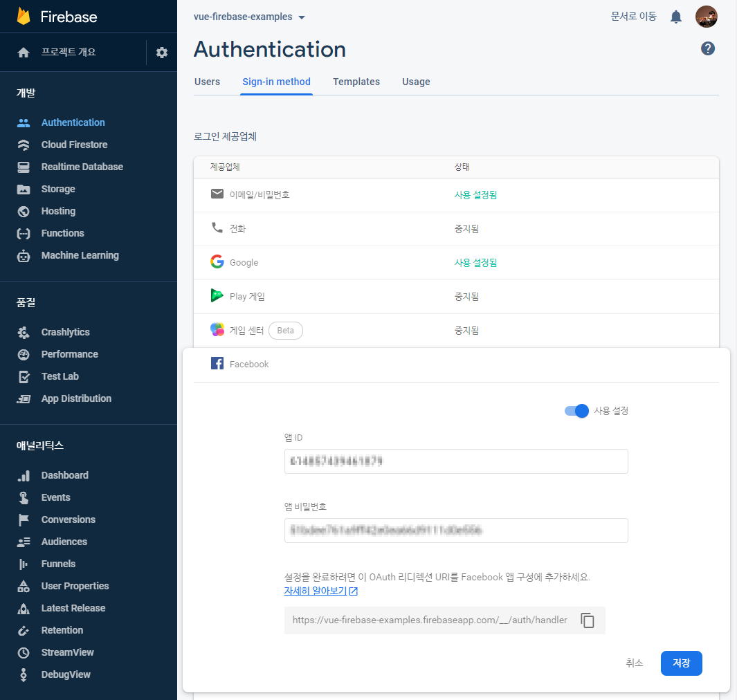This screenshot has height=700, width=737.
Task: Click the phone provider icon
Action: pos(217,228)
